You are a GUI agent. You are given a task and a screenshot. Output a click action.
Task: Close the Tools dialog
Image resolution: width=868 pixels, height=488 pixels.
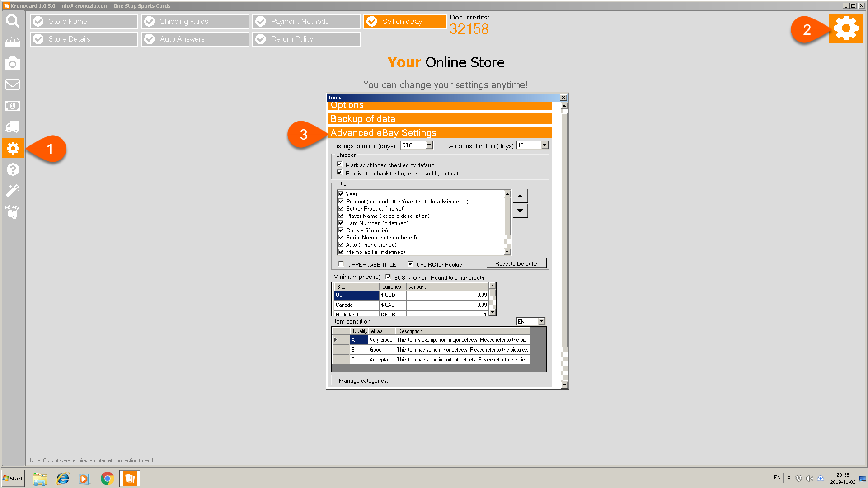click(x=563, y=98)
